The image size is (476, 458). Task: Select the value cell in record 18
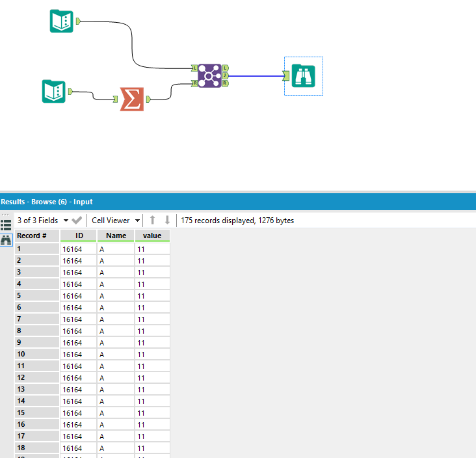click(x=152, y=448)
